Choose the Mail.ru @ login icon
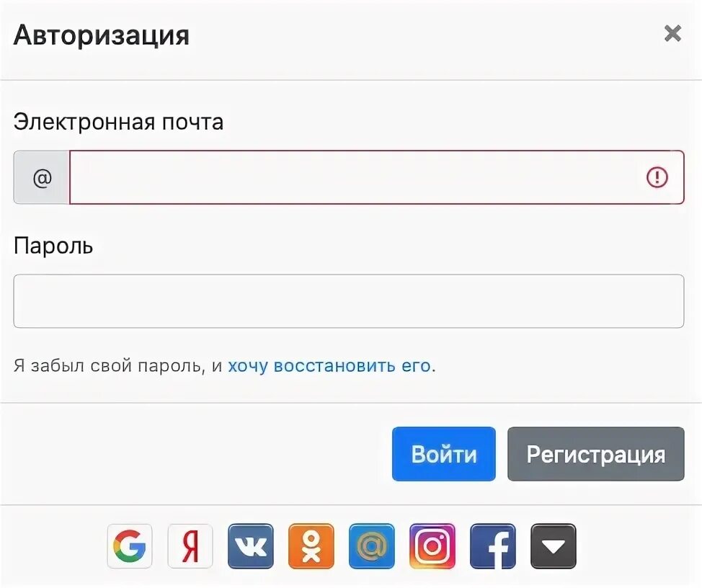Screen dimensions: 702x588 pos(372,546)
